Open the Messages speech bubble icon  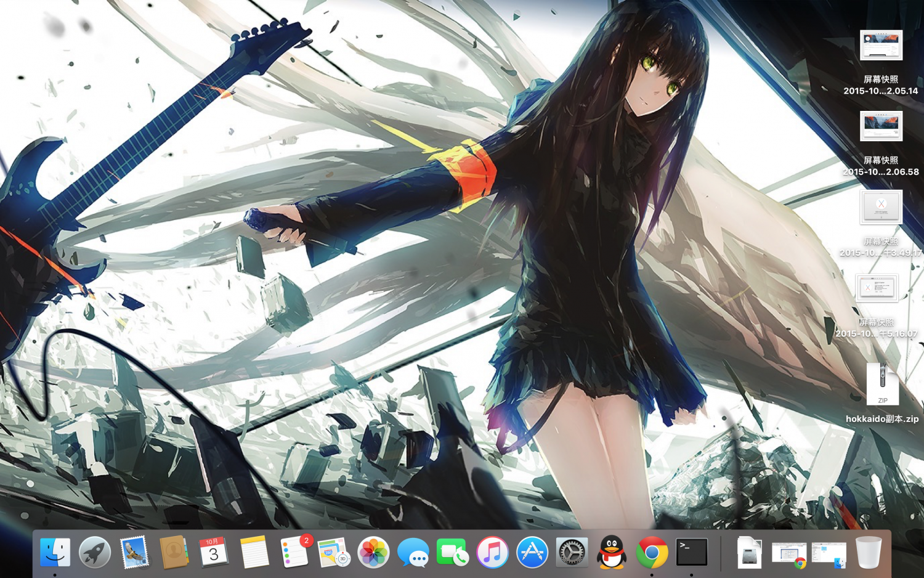[x=413, y=552]
